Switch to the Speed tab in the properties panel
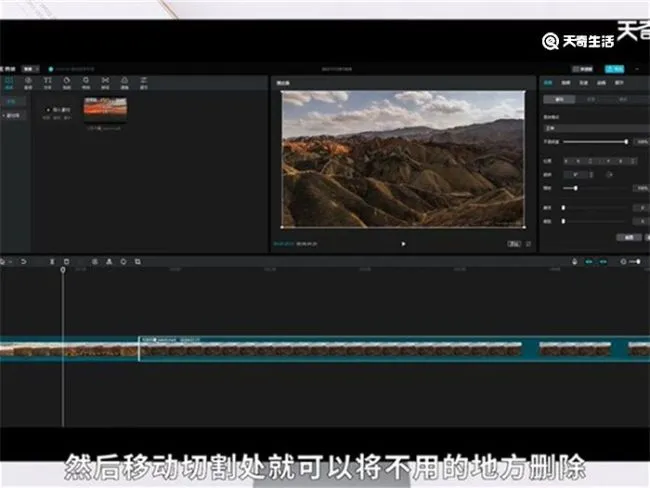 tap(584, 83)
